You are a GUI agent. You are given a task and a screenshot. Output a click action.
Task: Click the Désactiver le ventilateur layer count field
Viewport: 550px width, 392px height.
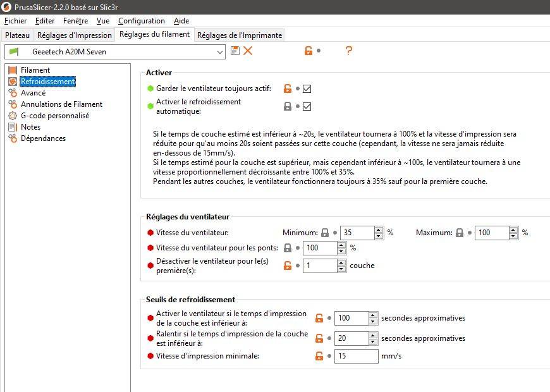(319, 266)
